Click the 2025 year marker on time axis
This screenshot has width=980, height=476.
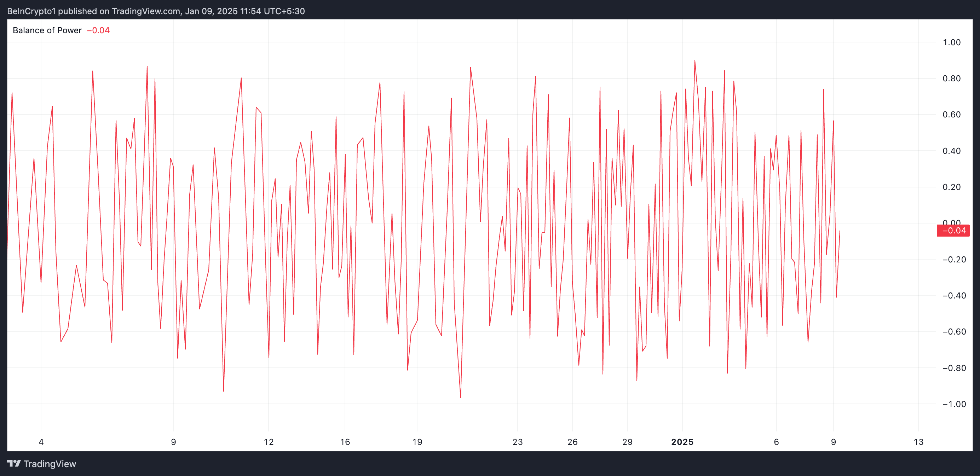click(x=682, y=442)
